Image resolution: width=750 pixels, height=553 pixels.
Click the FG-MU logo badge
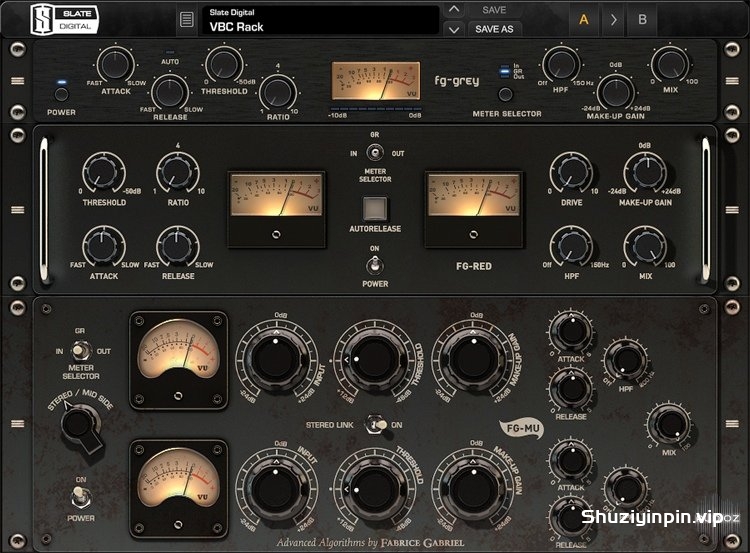pyautogui.click(x=522, y=428)
